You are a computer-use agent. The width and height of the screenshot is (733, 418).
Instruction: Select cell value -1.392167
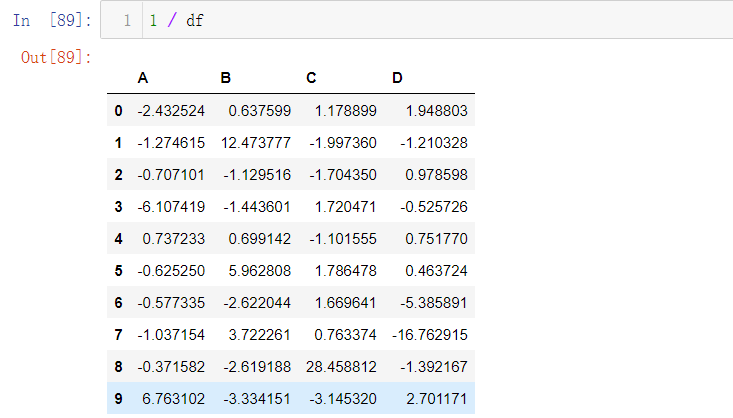tap(433, 367)
